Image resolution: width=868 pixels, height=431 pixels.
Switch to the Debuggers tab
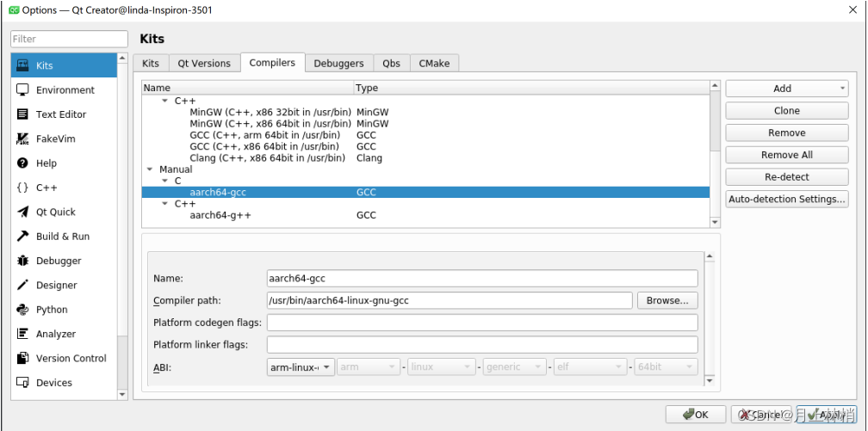(338, 63)
